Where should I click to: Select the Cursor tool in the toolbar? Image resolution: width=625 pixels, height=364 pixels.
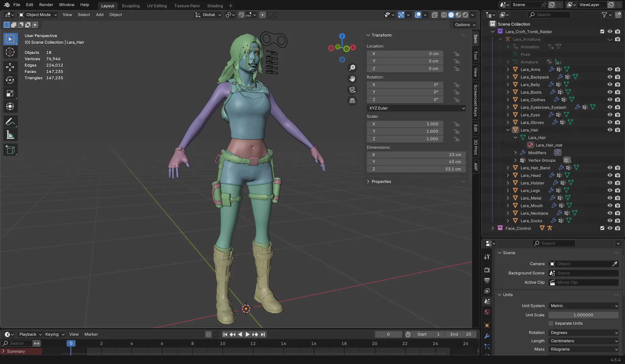coord(10,52)
